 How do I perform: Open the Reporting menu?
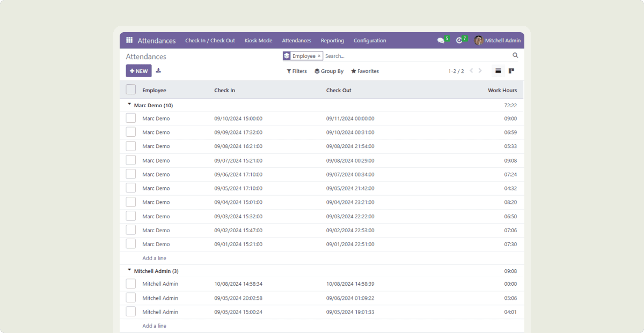pyautogui.click(x=332, y=41)
